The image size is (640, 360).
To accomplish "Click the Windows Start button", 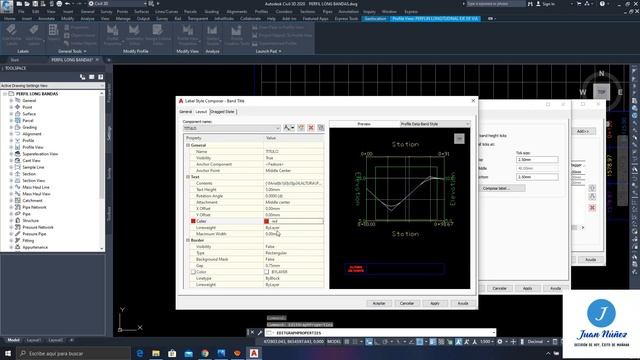I will 8,353.
